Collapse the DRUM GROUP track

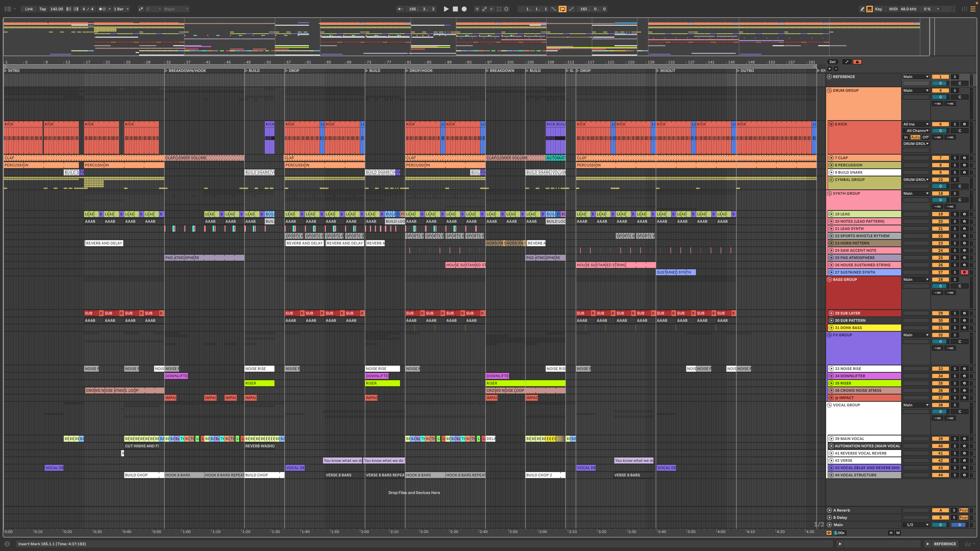[830, 90]
